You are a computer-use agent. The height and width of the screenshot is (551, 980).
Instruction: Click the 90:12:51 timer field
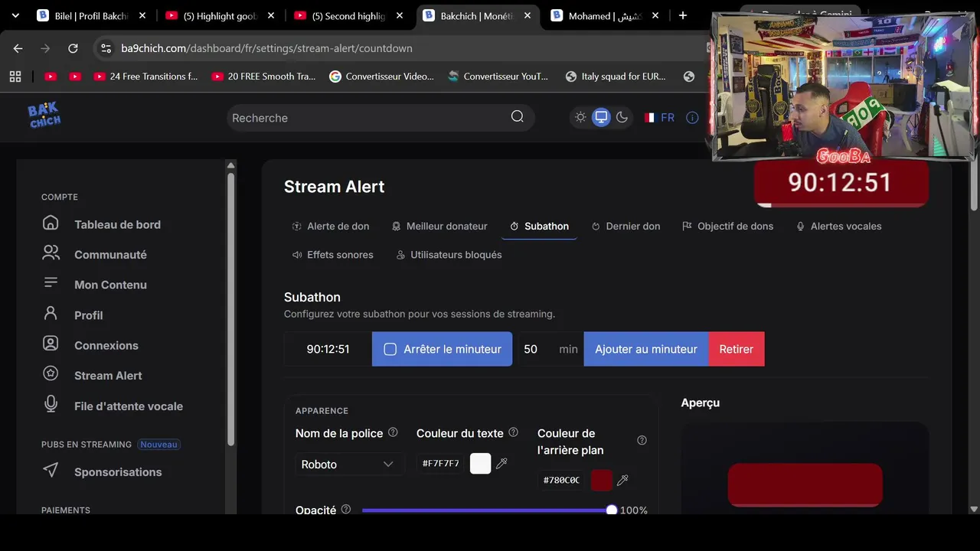(x=328, y=349)
